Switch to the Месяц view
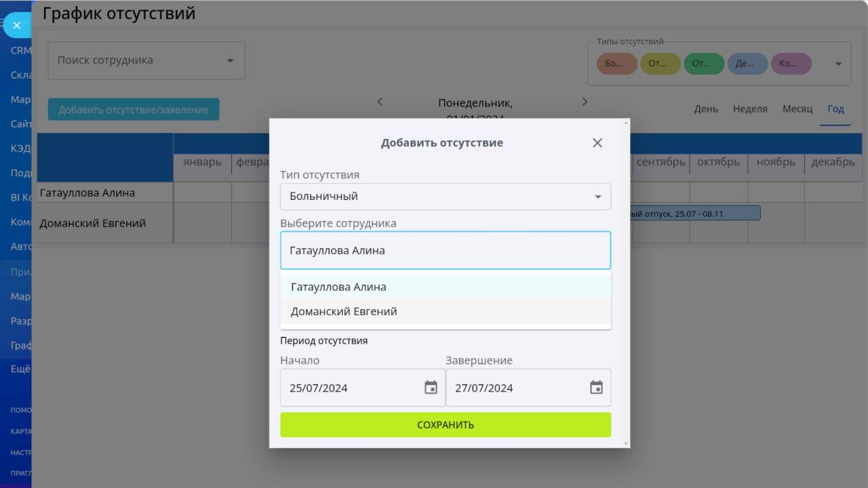 797,109
